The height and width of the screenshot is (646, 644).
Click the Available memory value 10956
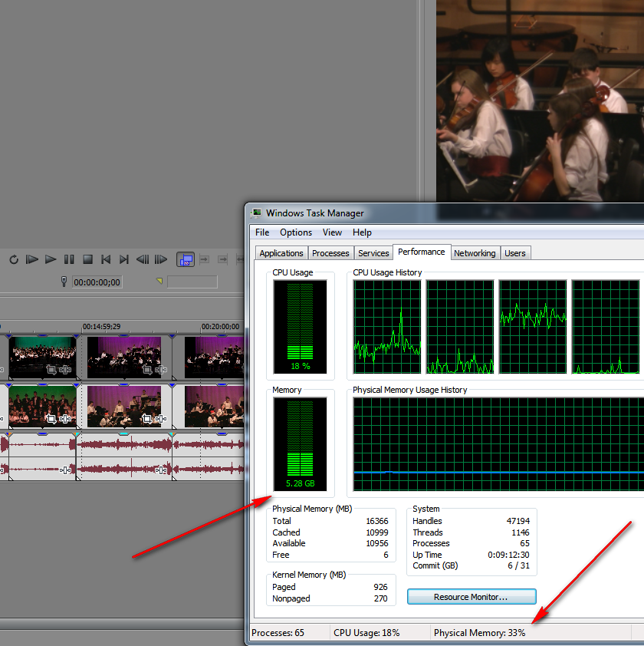376,543
